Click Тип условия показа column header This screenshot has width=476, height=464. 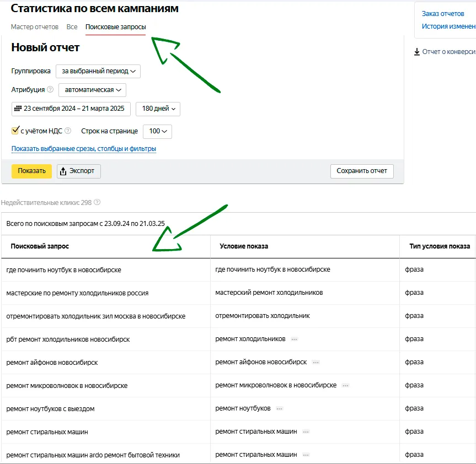(x=440, y=246)
